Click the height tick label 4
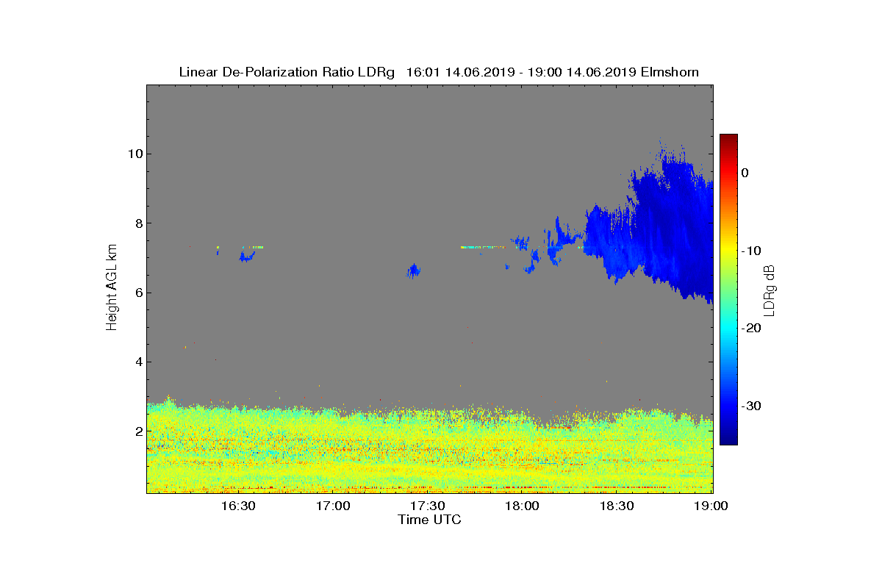Image resolution: width=882 pixels, height=588 pixels. (137, 362)
